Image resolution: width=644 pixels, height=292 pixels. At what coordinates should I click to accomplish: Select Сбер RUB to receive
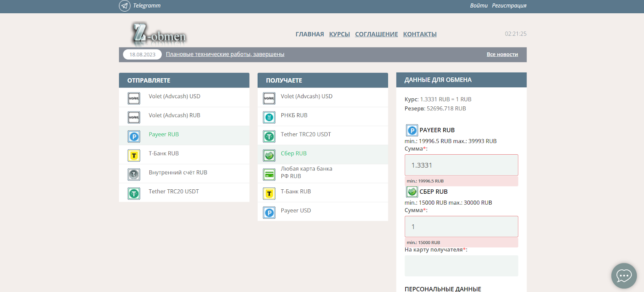point(322,155)
